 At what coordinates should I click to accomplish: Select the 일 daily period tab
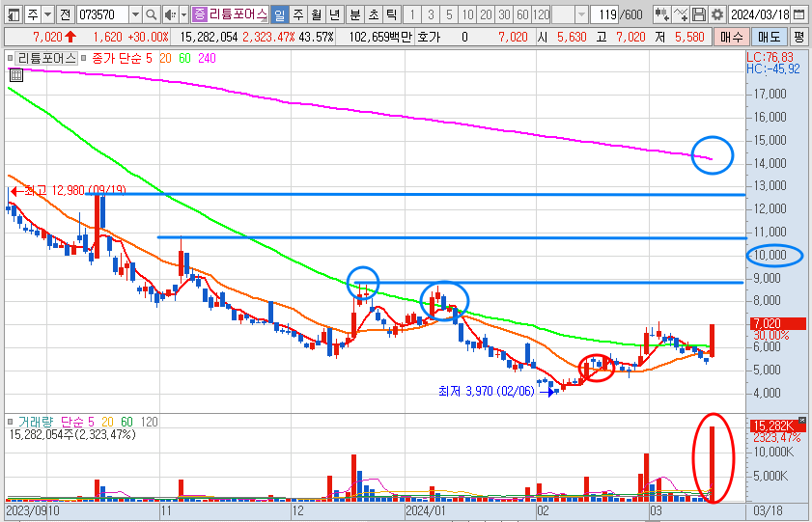click(280, 14)
